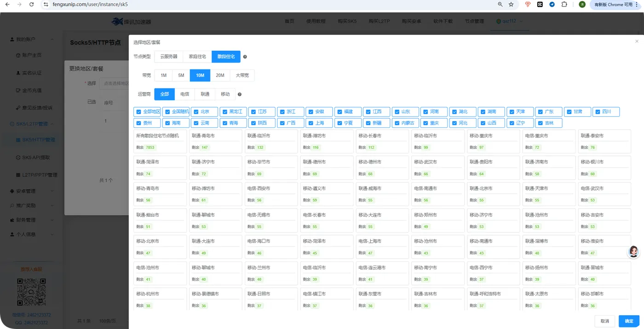This screenshot has width=644, height=329.
Task: Click the magnifier zoom icon in address bar
Action: pyautogui.click(x=500, y=4)
